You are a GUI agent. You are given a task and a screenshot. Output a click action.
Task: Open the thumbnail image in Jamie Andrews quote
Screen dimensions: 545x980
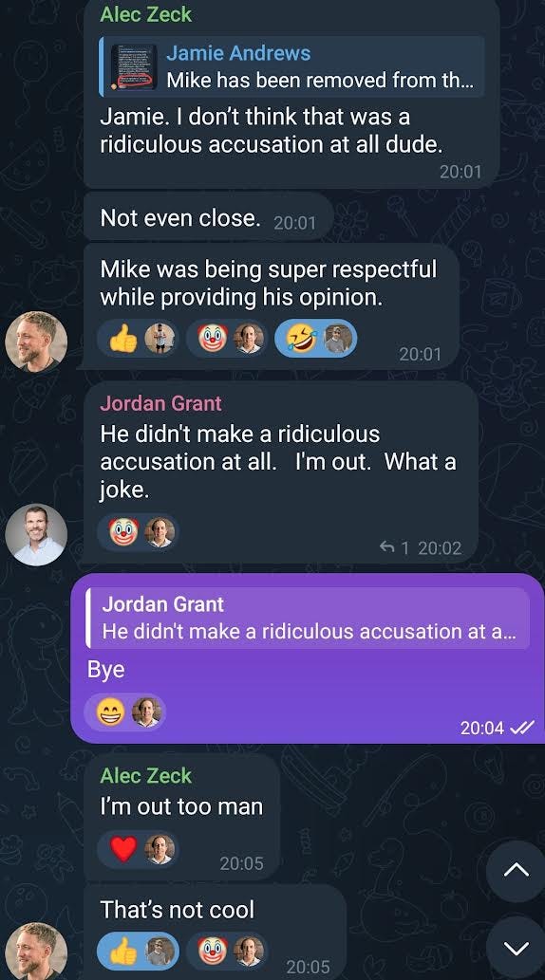coord(134,66)
